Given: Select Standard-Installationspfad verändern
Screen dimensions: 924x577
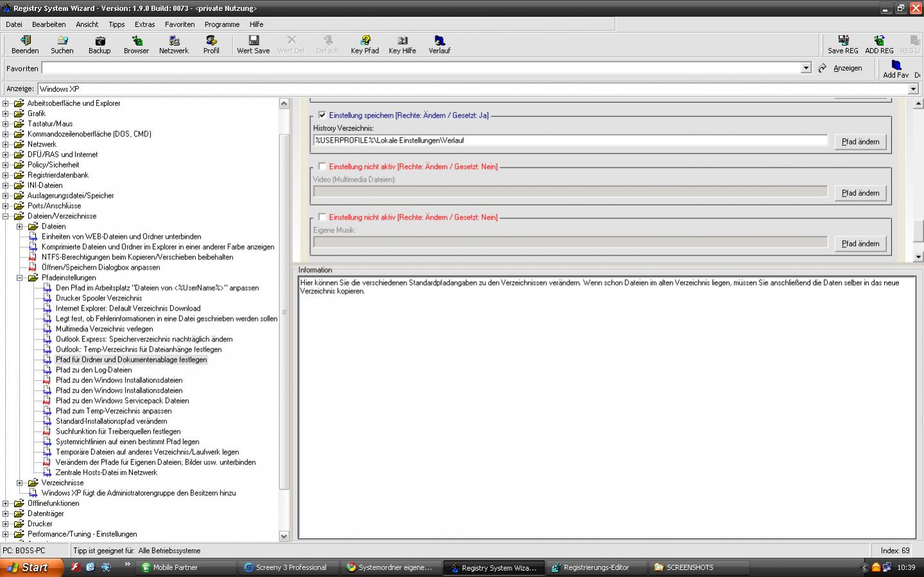Looking at the screenshot, I should pyautogui.click(x=111, y=422).
